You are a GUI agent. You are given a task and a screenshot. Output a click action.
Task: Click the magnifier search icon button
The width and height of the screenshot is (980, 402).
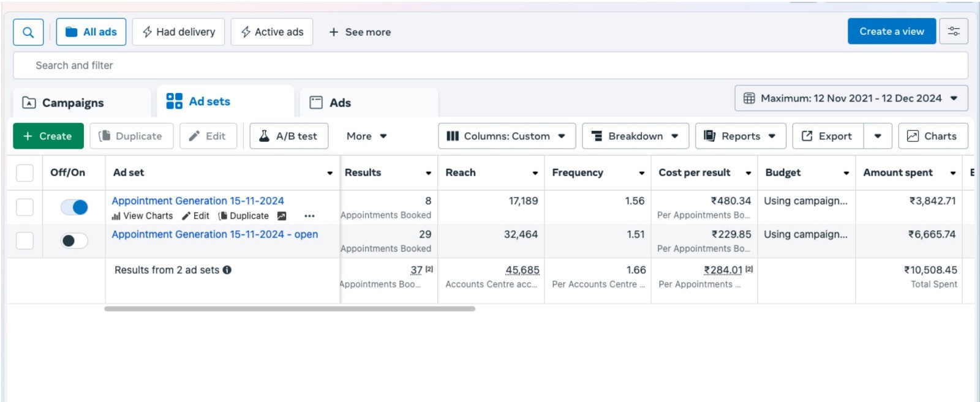pos(28,32)
